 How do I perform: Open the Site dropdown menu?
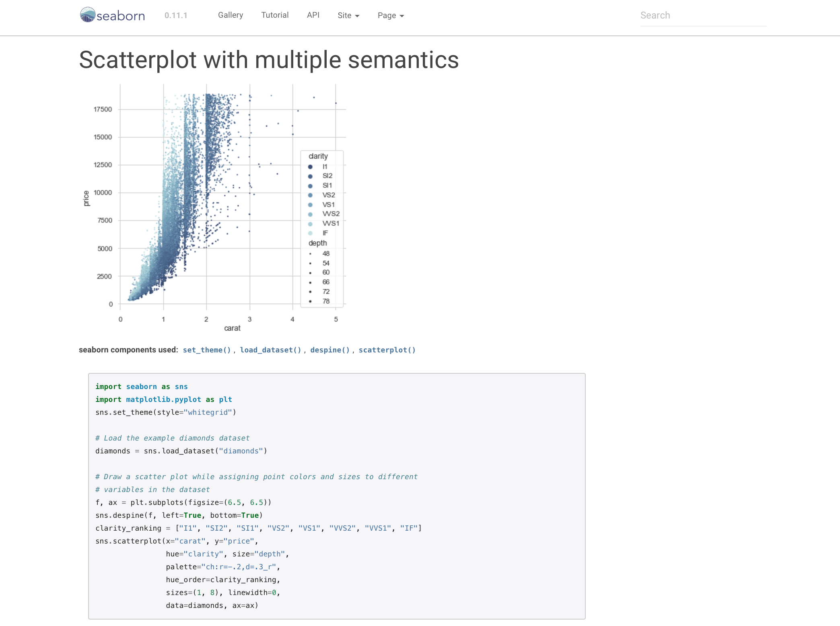pyautogui.click(x=348, y=15)
